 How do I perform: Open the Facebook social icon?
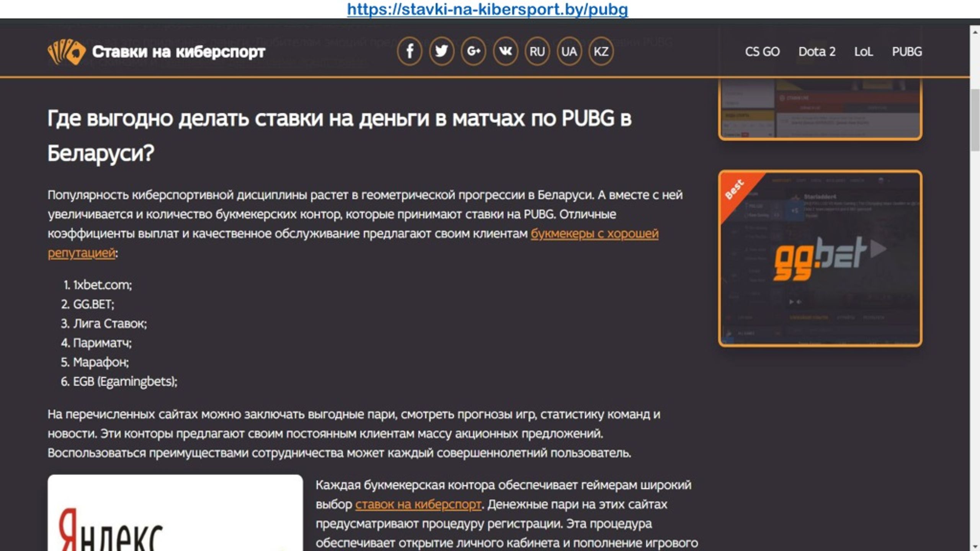410,51
